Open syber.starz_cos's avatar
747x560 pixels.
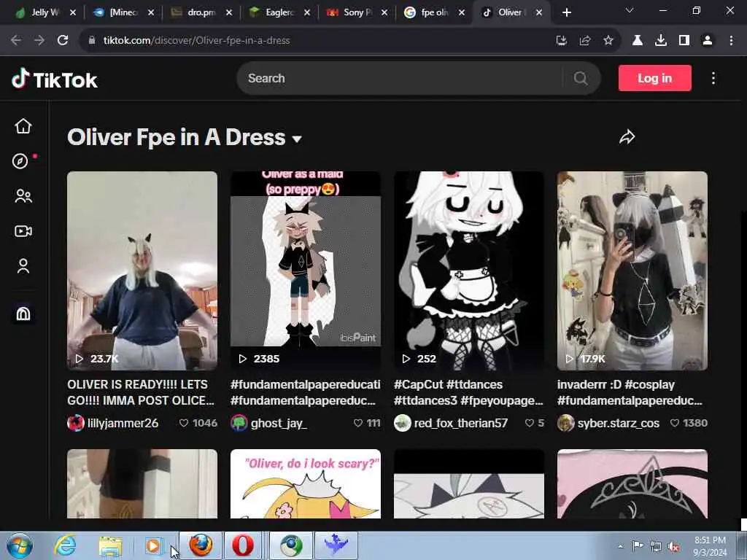pyautogui.click(x=566, y=423)
